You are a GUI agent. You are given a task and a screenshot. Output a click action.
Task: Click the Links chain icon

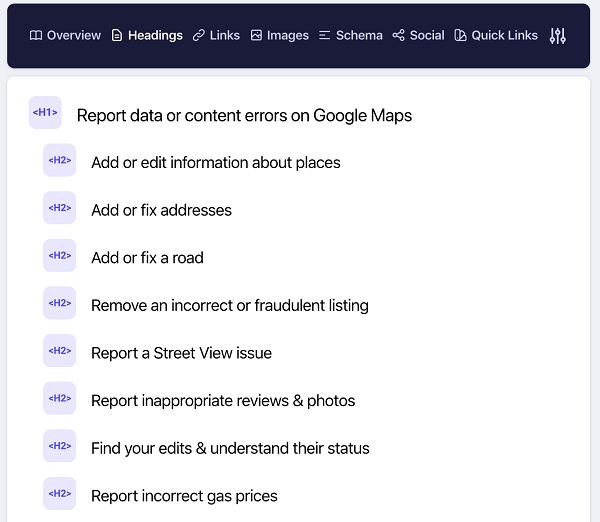tap(199, 36)
